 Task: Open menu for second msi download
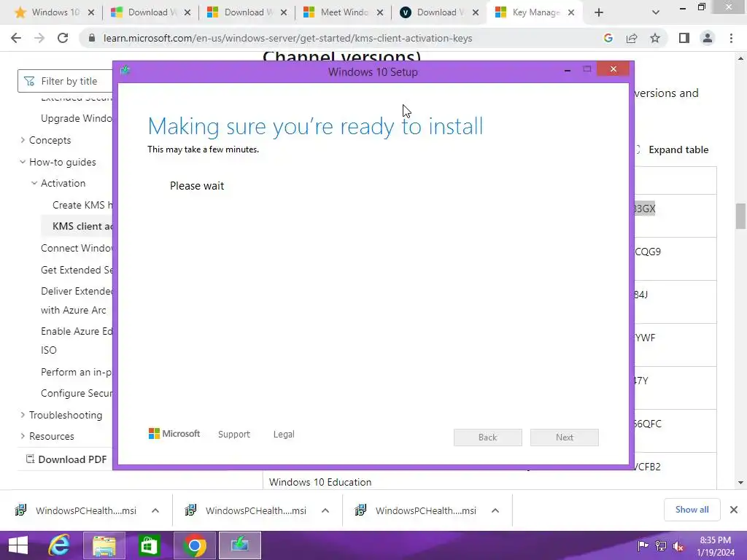(x=325, y=510)
